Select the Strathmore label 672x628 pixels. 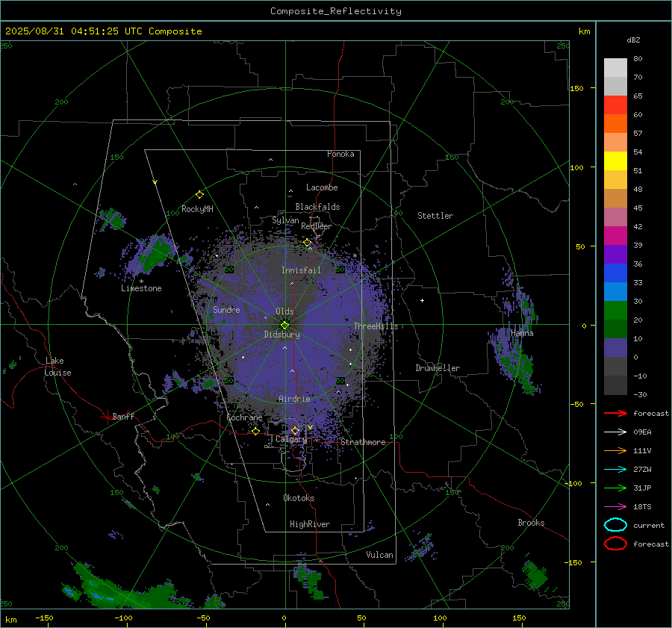click(363, 442)
